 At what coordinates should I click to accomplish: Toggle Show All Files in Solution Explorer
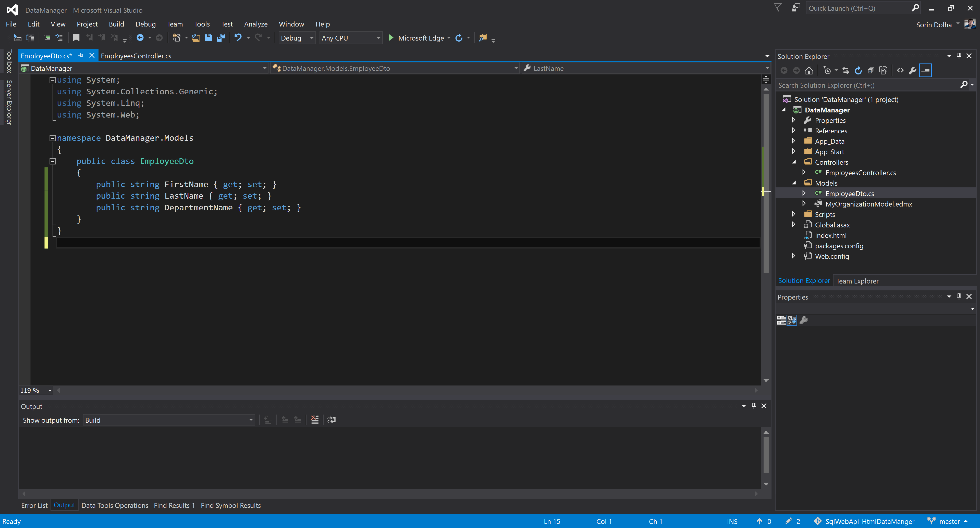pyautogui.click(x=883, y=70)
